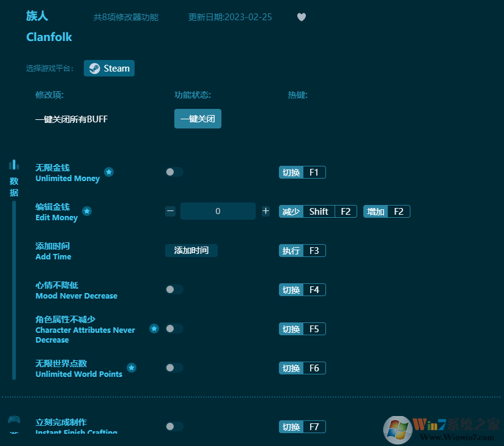This screenshot has width=504, height=446.
Task: Click the 立刻完成制作 label
Action: click(x=61, y=422)
